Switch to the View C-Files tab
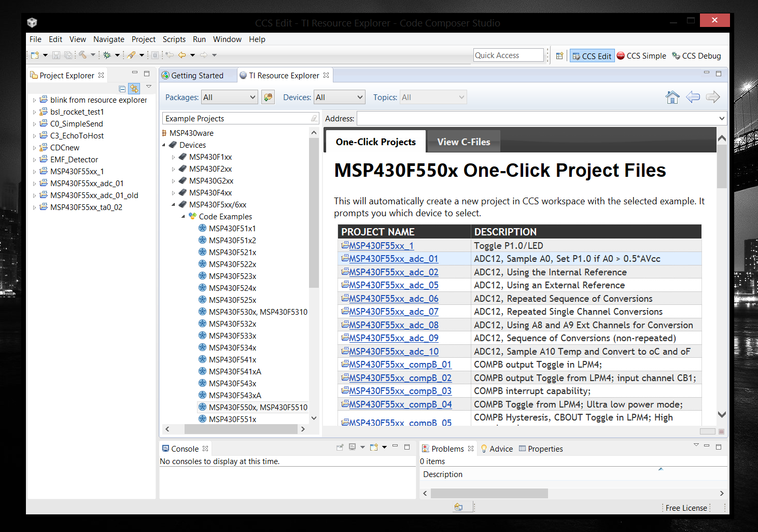The image size is (758, 532). click(463, 141)
